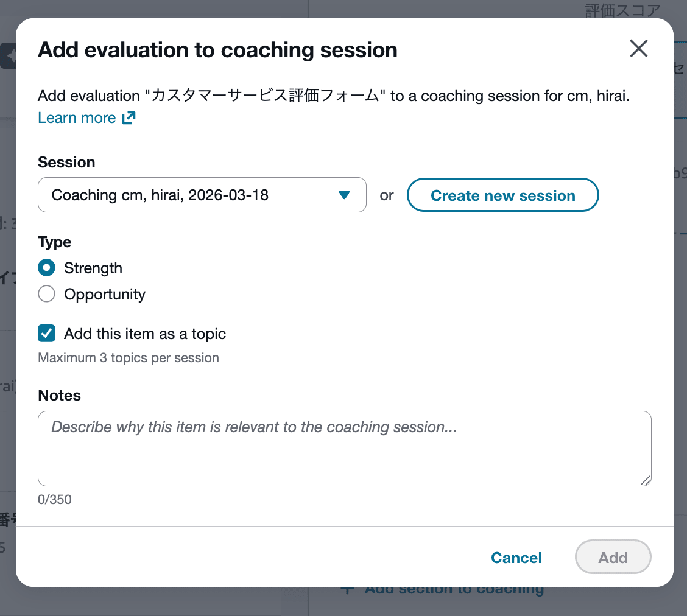687x616 pixels.
Task: Close the dialog with the X icon
Action: pyautogui.click(x=638, y=49)
